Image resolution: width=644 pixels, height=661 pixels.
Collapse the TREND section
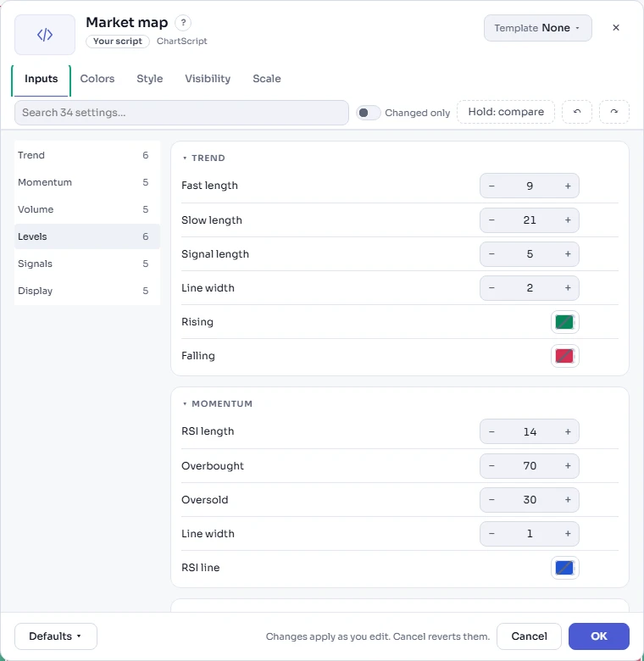[x=204, y=158]
